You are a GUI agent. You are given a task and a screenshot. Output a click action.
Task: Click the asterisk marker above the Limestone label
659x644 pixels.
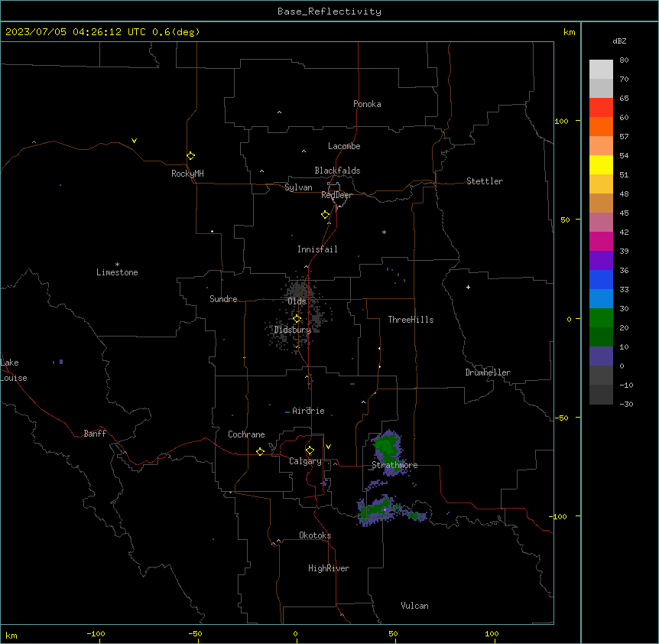click(117, 265)
